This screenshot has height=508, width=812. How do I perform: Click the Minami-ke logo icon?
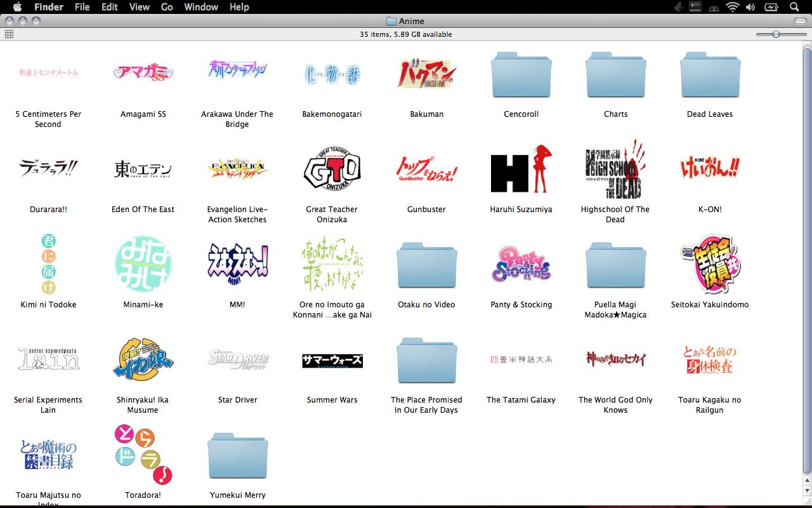tap(143, 264)
